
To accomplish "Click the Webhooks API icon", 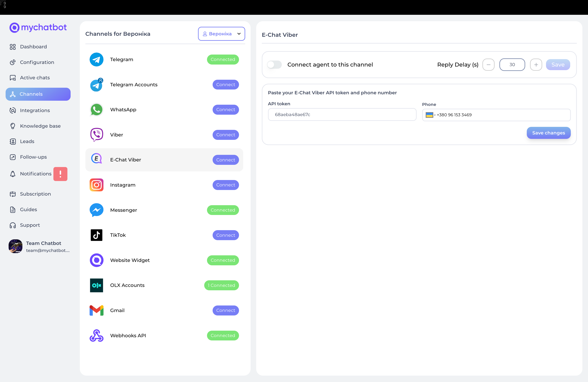I will click(x=96, y=335).
